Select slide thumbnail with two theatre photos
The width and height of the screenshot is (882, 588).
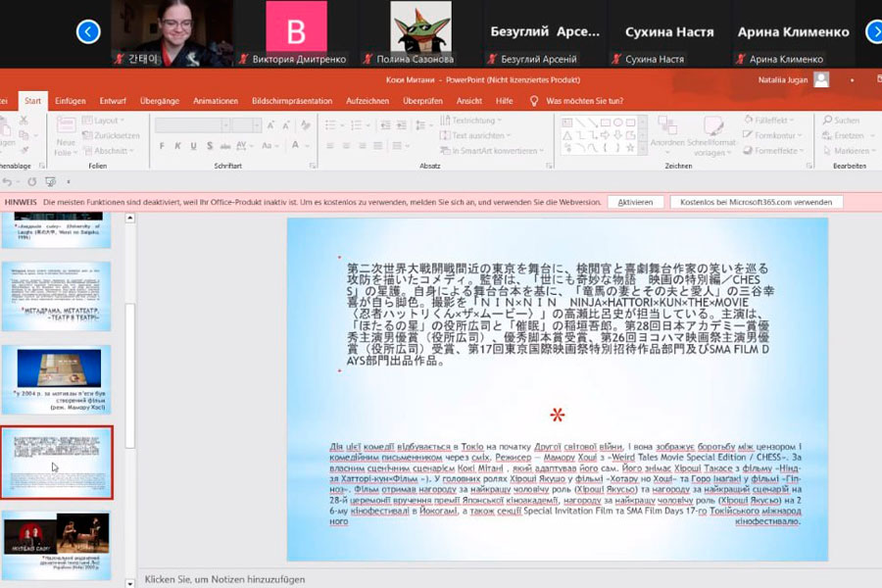tap(57, 545)
